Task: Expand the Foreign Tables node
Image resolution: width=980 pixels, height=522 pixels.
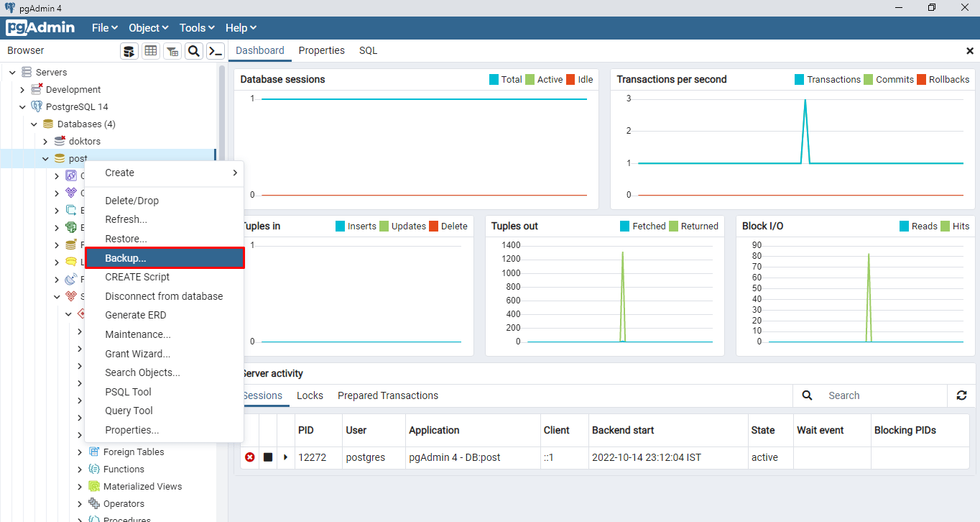Action: pos(80,452)
